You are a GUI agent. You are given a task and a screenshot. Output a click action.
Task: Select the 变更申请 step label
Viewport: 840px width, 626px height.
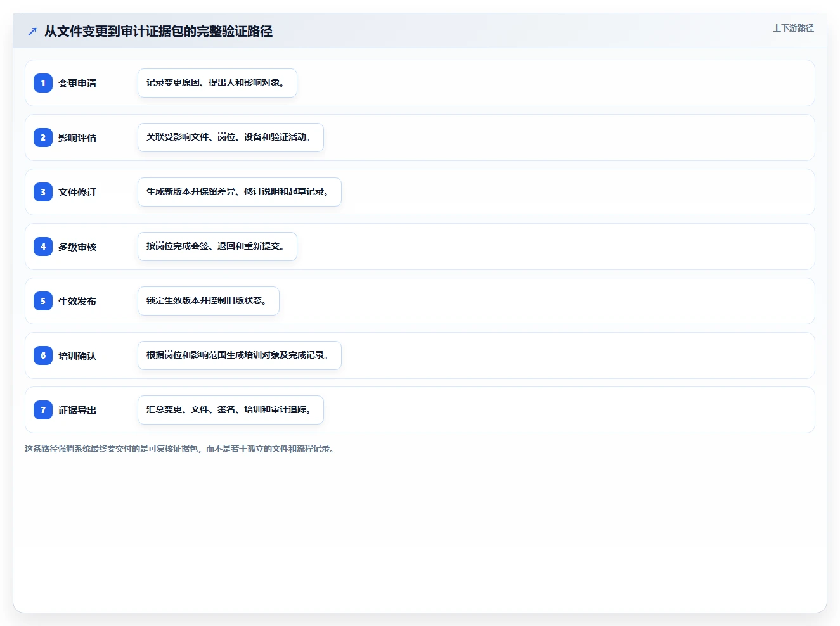77,83
